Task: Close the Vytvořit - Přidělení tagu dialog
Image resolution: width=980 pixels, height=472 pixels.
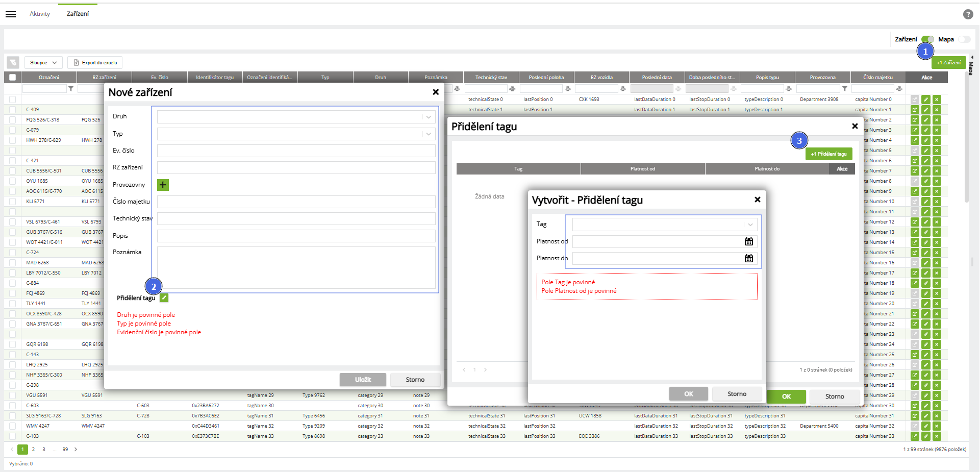Action: pyautogui.click(x=758, y=200)
